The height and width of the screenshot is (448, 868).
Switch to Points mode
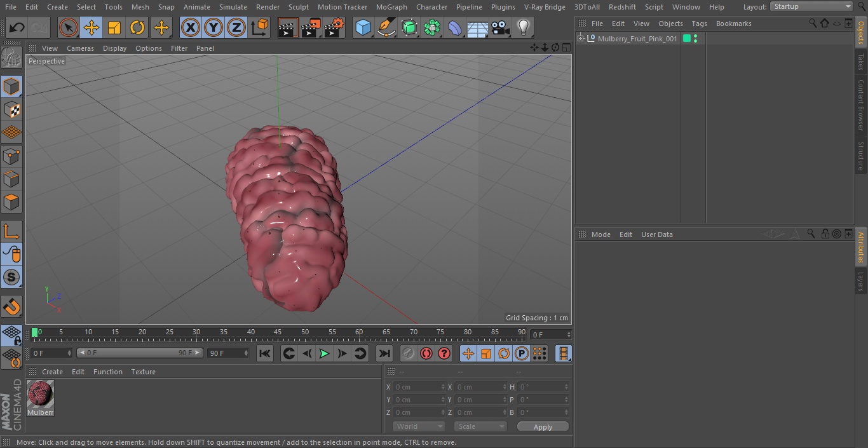11,156
